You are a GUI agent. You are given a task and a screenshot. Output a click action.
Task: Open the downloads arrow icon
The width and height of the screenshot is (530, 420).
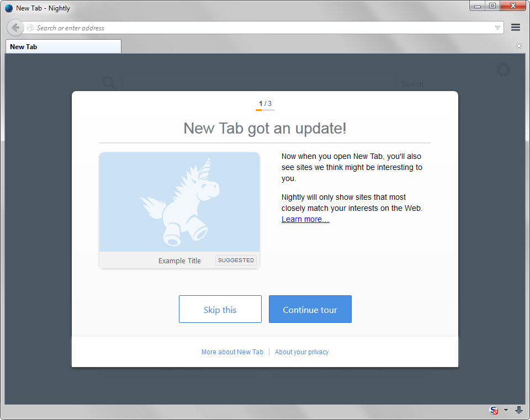tap(518, 410)
